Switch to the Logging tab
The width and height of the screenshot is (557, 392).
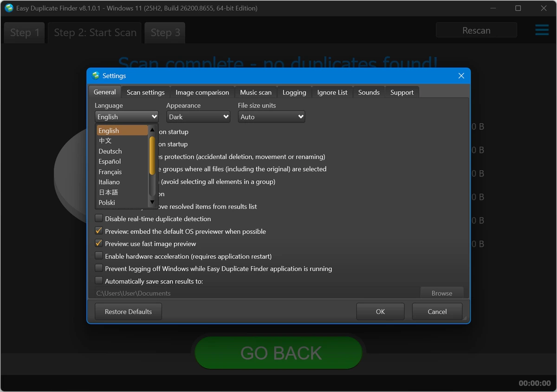tap(294, 92)
